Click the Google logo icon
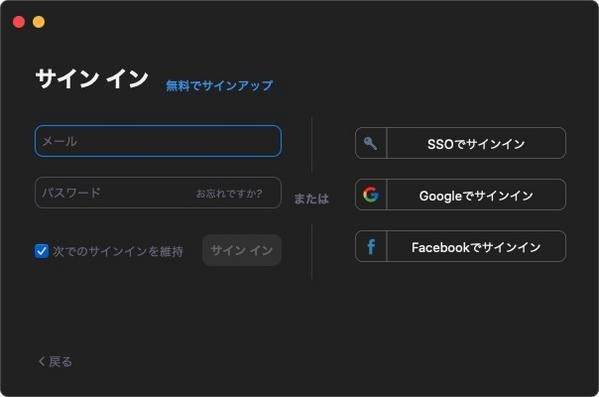The height and width of the screenshot is (397, 599). click(371, 194)
